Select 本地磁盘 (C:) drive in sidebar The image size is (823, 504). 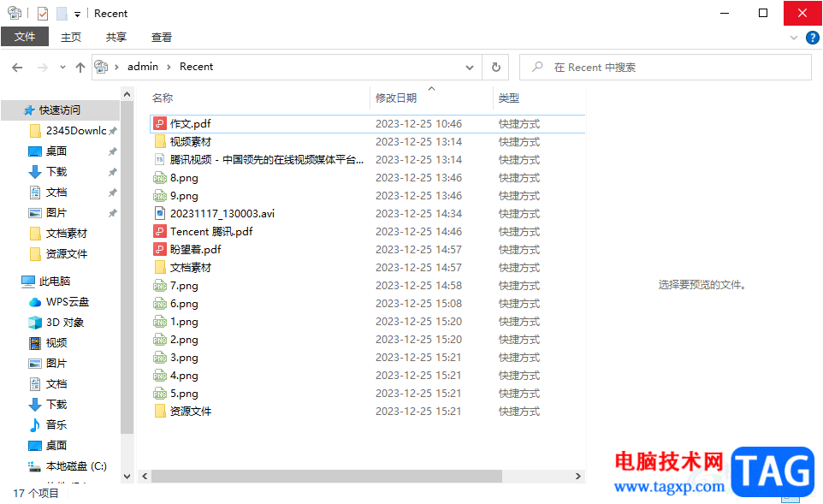tap(76, 465)
